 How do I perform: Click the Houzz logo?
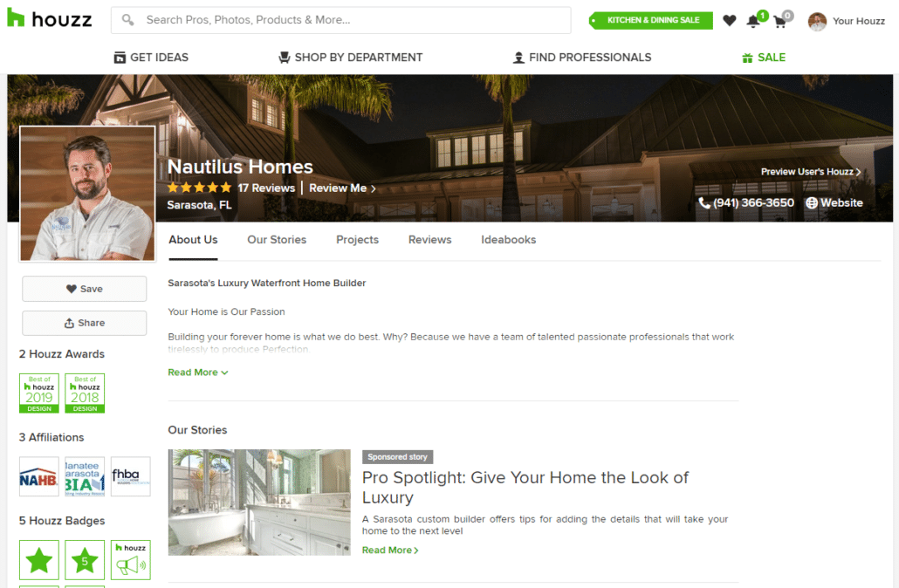[x=49, y=18]
